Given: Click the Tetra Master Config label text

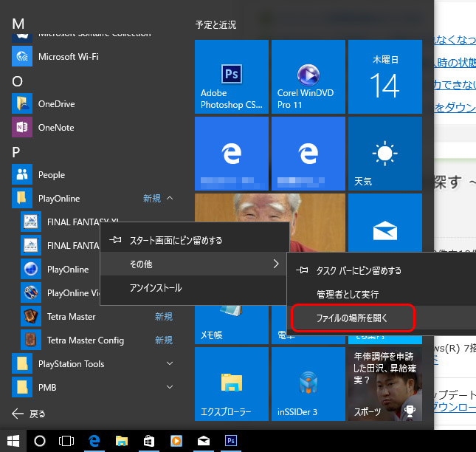Looking at the screenshot, I should click(x=86, y=340).
